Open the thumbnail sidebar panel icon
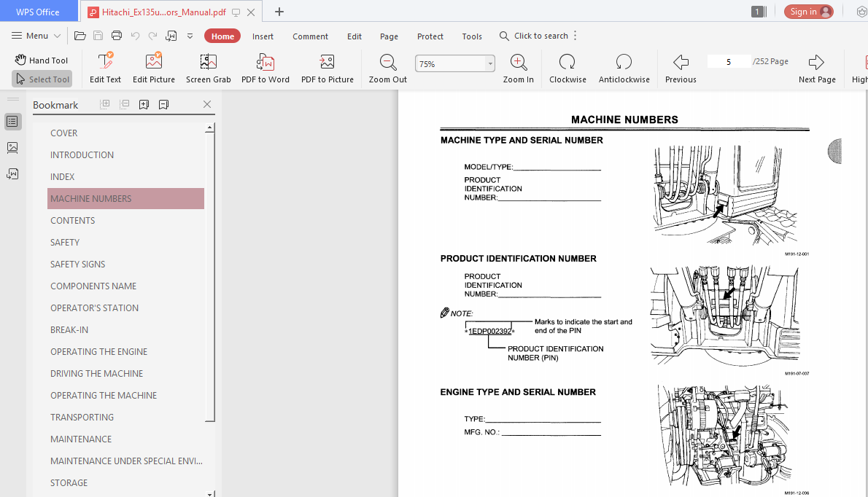The image size is (868, 497). tap(12, 148)
